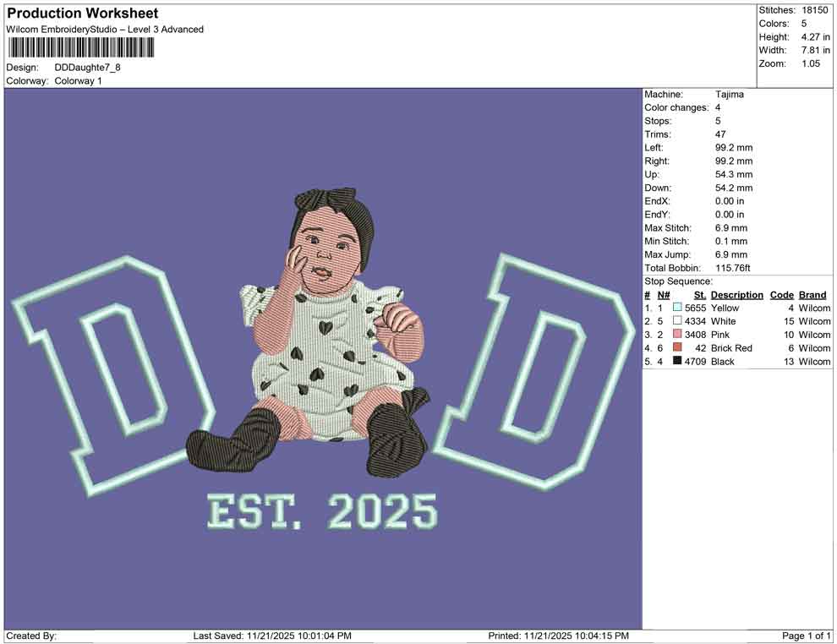Click the stitch count '3408' in Pink row
The image size is (837, 644).
click(695, 335)
